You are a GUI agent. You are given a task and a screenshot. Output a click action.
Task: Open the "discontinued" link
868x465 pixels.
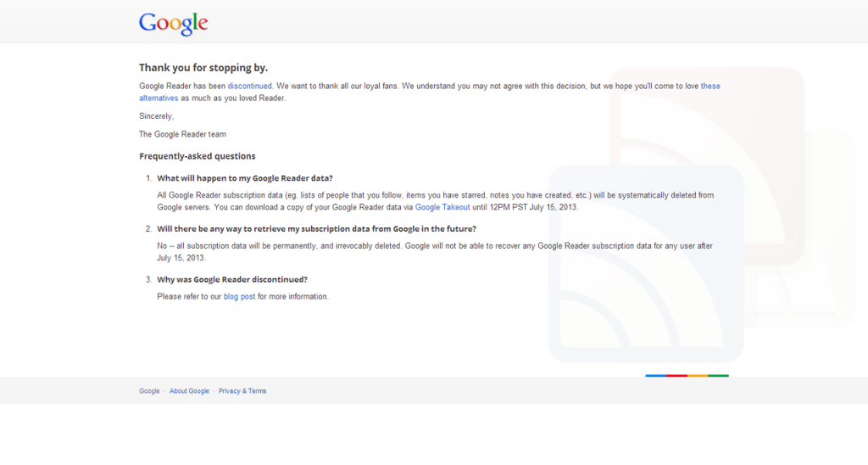point(249,87)
